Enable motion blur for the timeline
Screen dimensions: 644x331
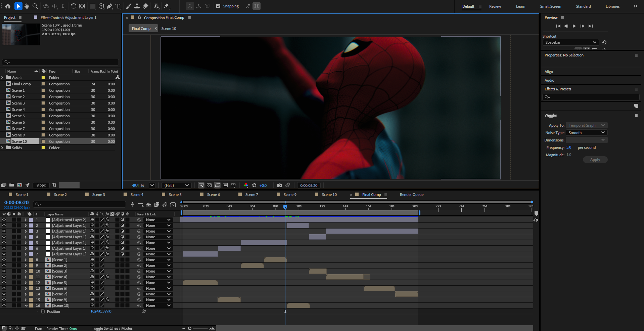(165, 204)
